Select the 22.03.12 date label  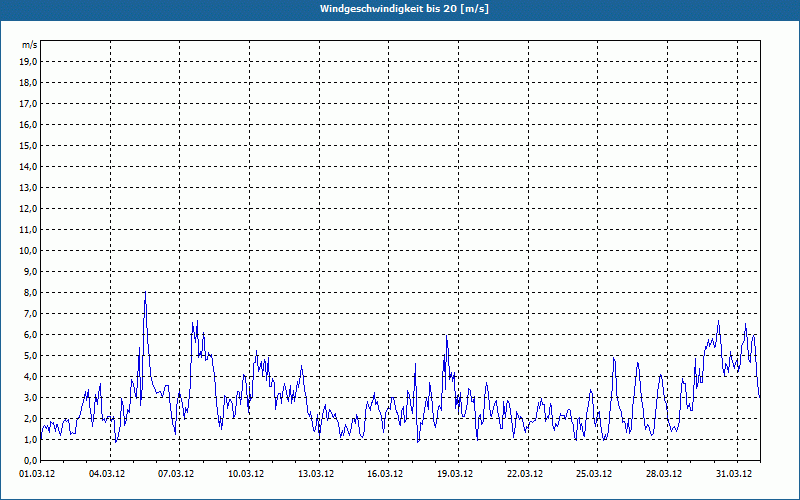click(x=525, y=474)
